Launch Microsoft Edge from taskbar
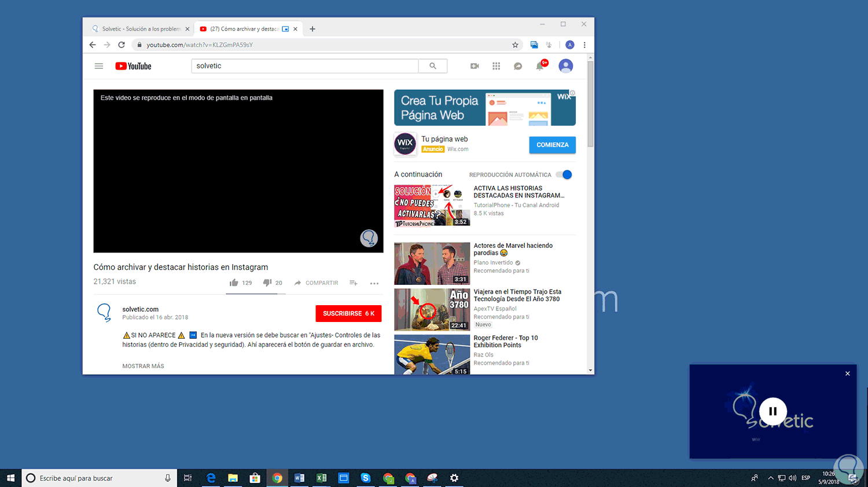Image resolution: width=868 pixels, height=487 pixels. [211, 478]
